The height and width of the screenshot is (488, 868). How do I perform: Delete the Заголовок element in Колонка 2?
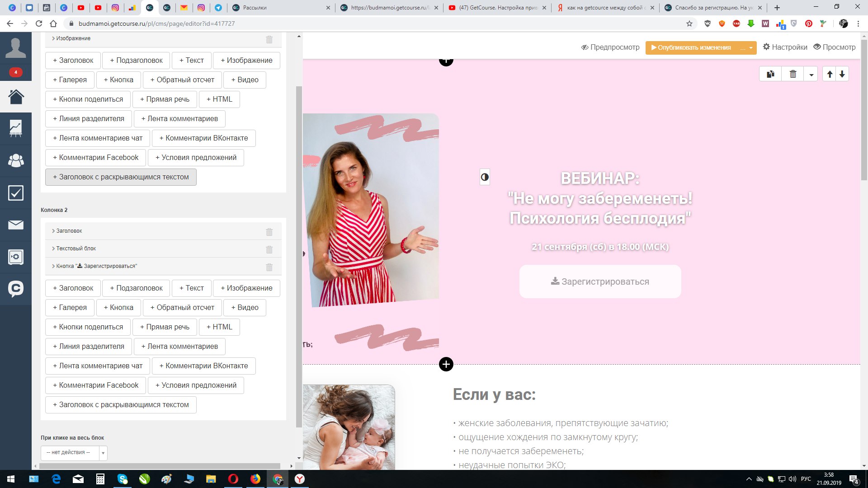coord(269,232)
